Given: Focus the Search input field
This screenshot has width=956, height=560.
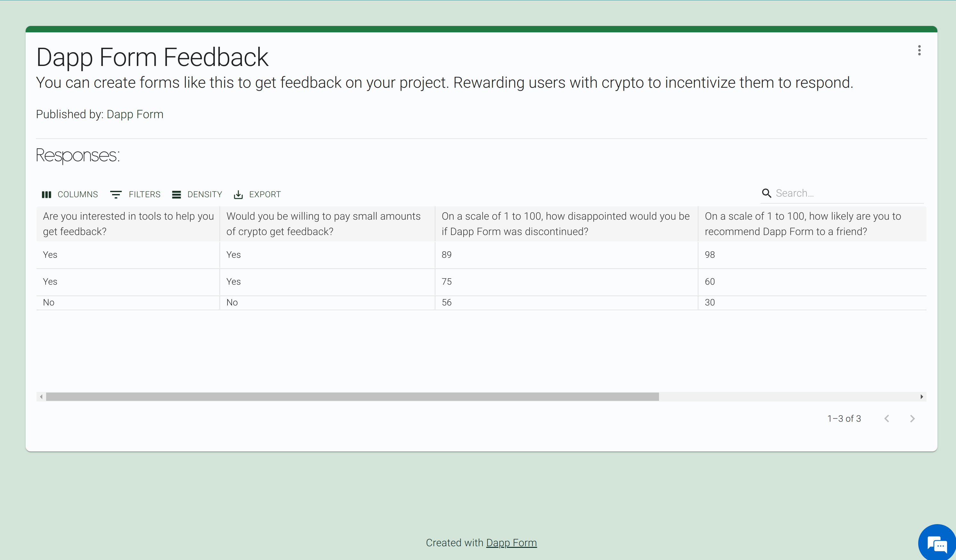Looking at the screenshot, I should 849,193.
